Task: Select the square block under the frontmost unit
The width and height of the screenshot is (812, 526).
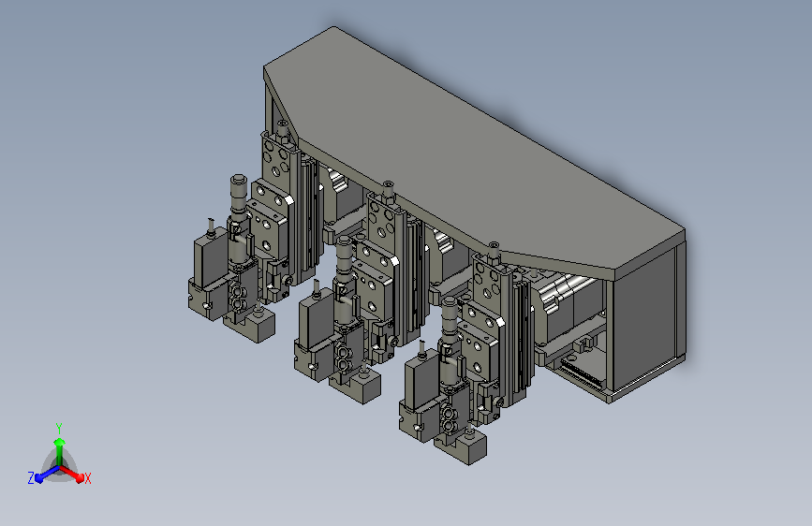Action: [470, 446]
